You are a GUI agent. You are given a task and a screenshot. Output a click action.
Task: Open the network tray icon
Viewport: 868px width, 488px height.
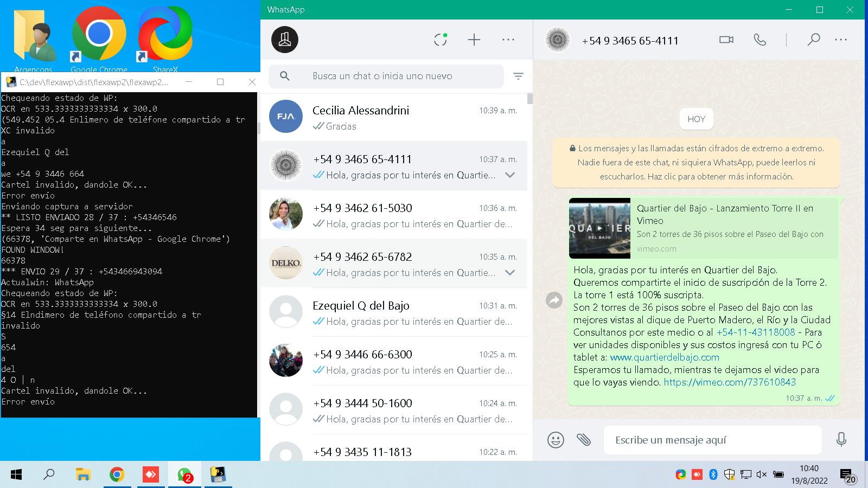[x=745, y=475]
